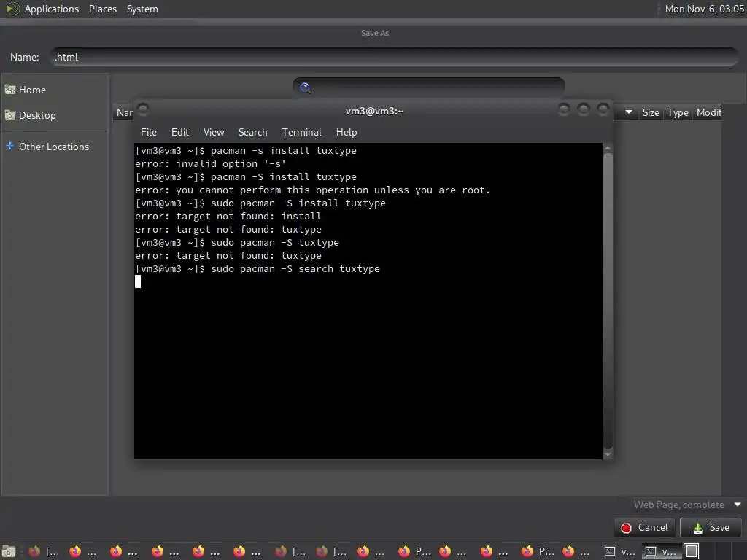The image size is (747, 560).
Task: Click the terminal title vm3@vm3:~
Action: tap(374, 111)
